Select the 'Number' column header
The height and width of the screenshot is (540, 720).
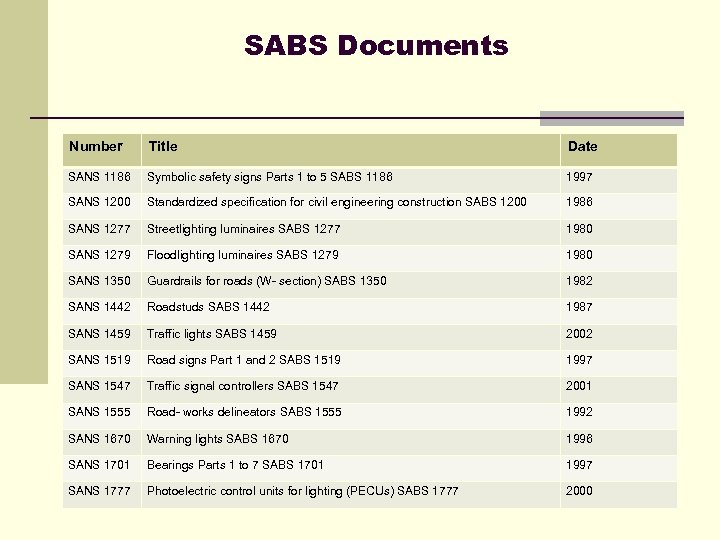[96, 147]
